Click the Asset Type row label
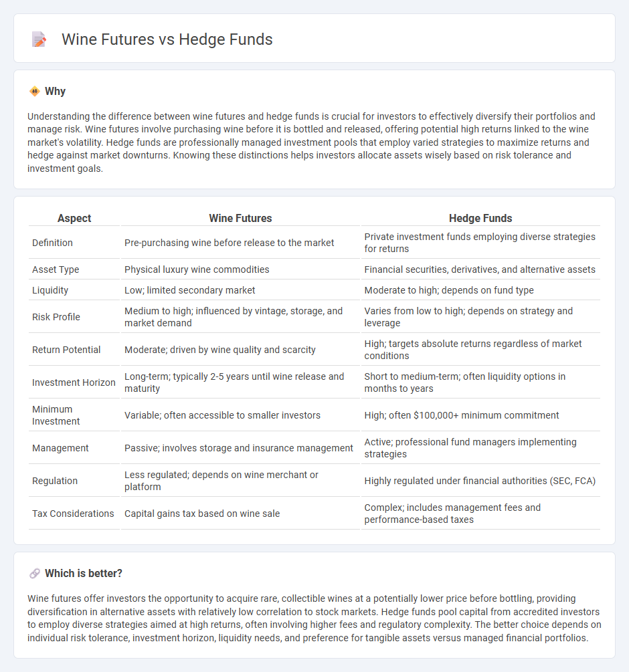 (x=56, y=269)
